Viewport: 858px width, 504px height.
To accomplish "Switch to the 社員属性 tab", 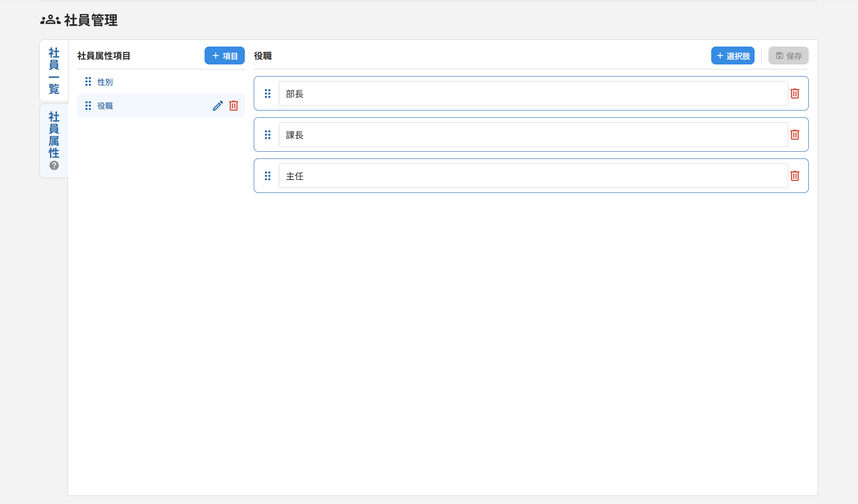I will (x=54, y=134).
